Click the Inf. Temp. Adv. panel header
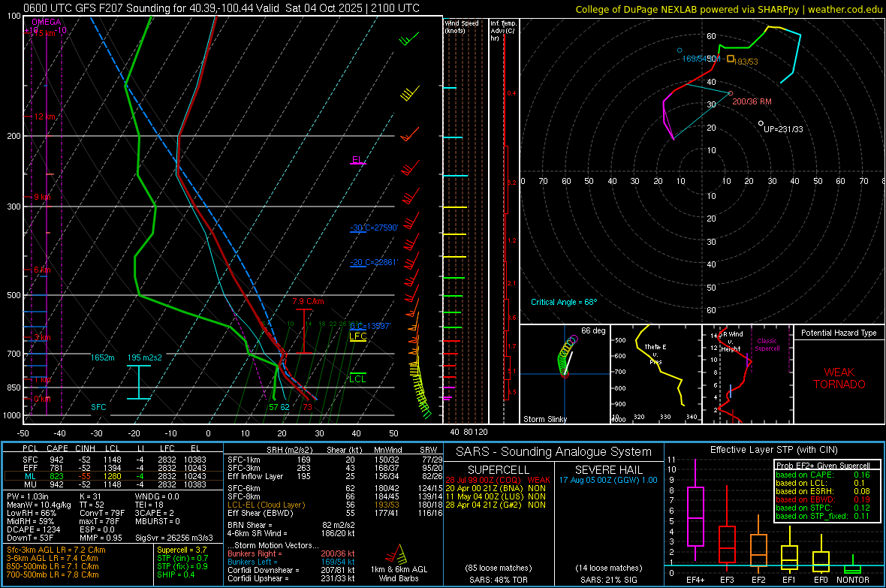 point(503,31)
